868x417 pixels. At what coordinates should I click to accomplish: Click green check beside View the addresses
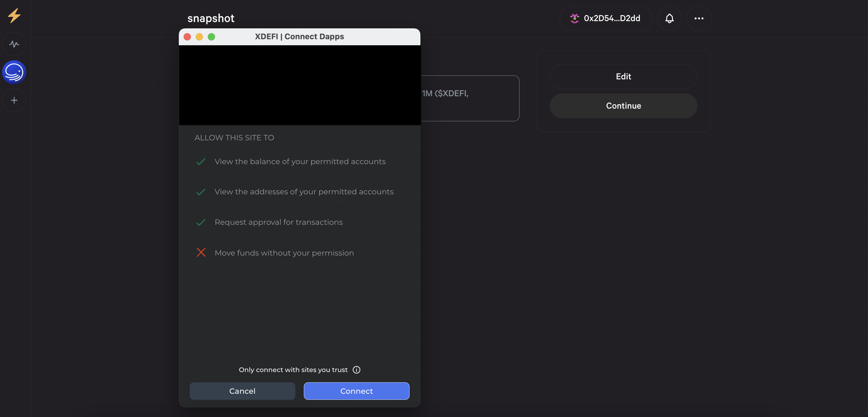201,192
